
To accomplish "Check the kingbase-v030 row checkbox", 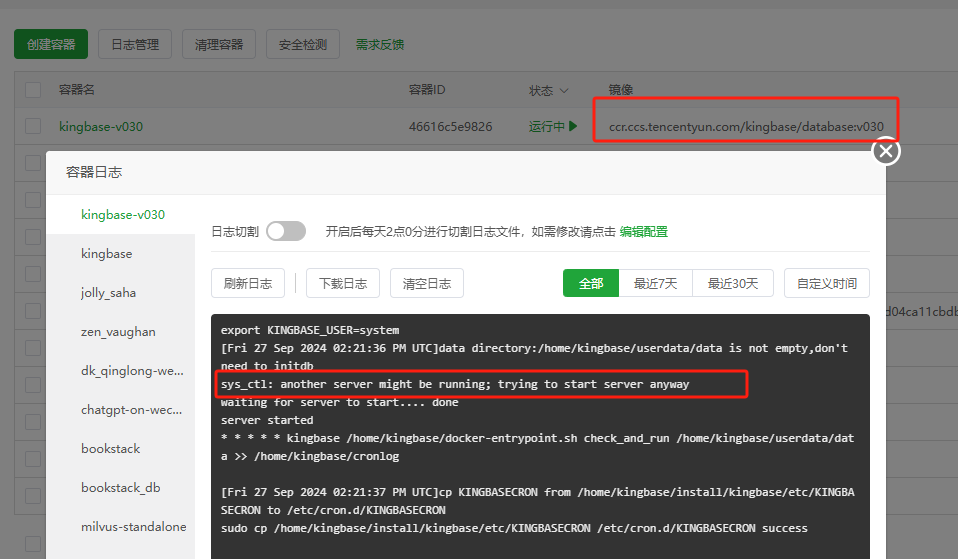I will click(x=33, y=126).
